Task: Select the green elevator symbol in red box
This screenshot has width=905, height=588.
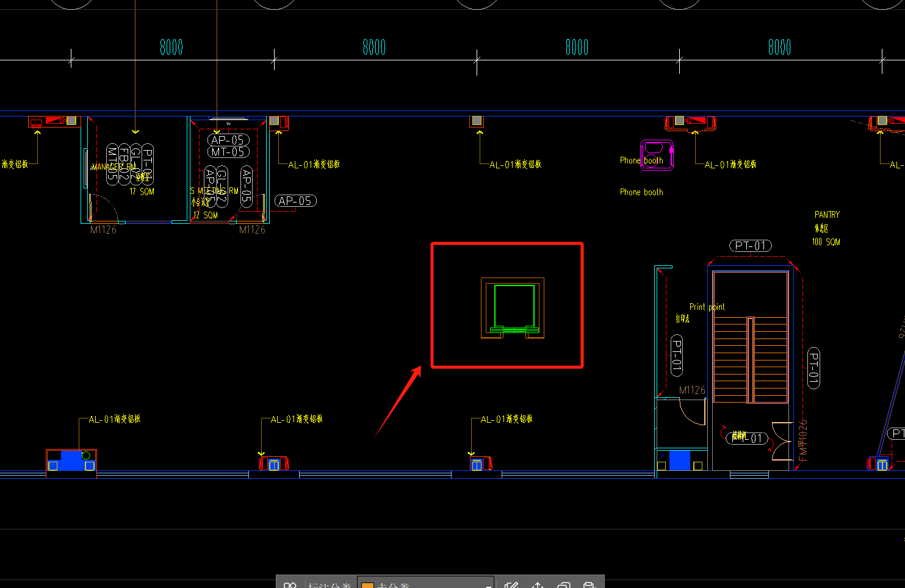Action: pos(514,306)
